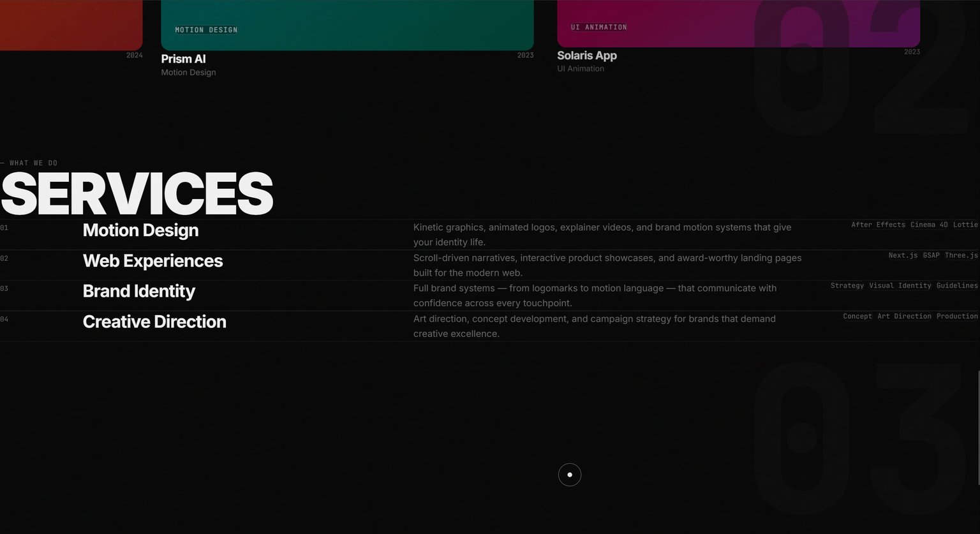Click the WHAT WE DO section label
The width and height of the screenshot is (980, 534).
[29, 163]
